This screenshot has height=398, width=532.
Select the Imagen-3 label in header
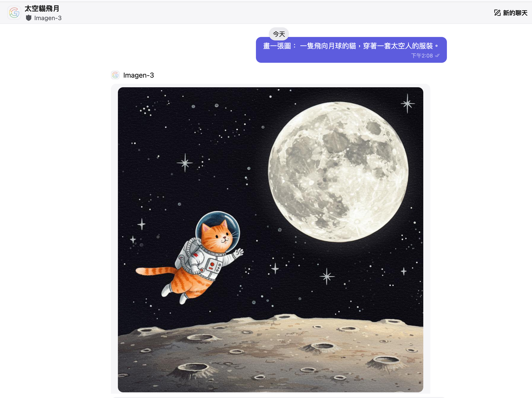point(48,18)
